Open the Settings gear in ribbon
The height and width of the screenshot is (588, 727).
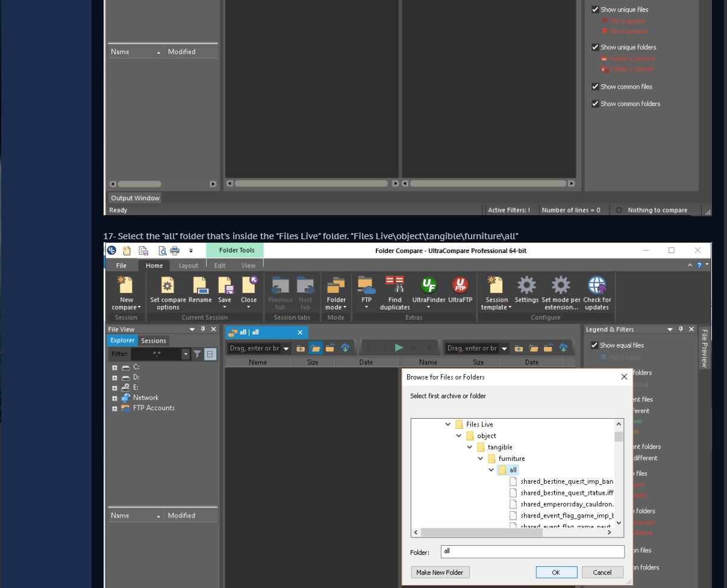click(526, 290)
